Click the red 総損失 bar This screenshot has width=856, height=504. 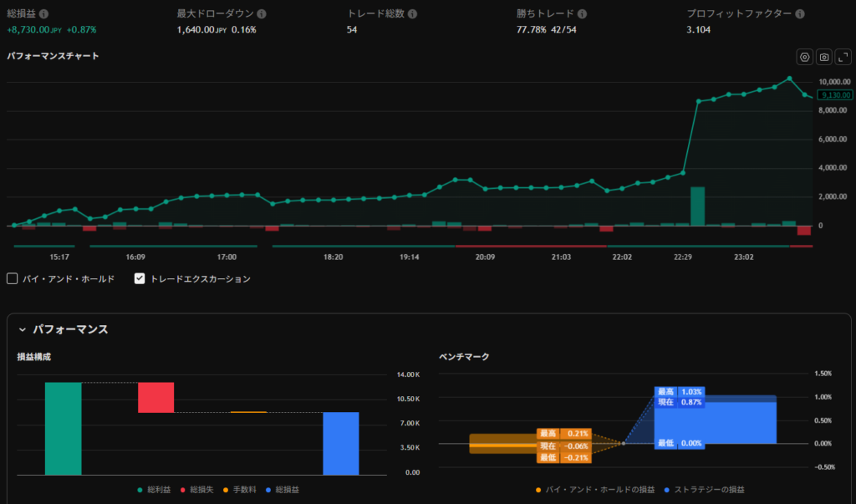[x=155, y=397]
